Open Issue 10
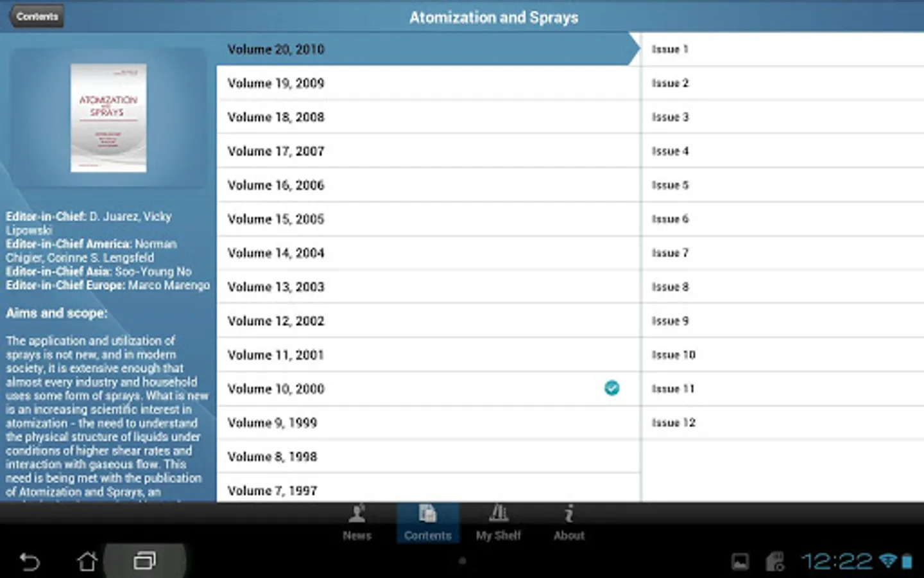924x578 pixels. (x=783, y=355)
